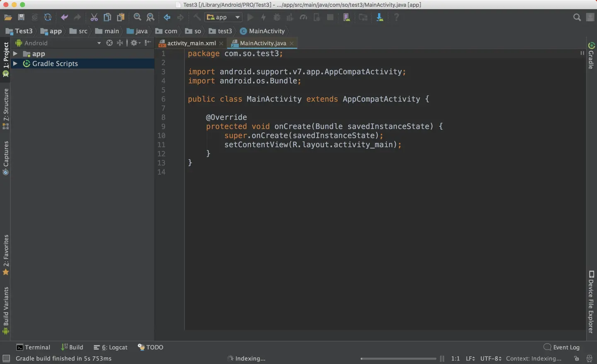This screenshot has width=597, height=364.
Task: Expand the Gradle Scripts tree node
Action: click(15, 63)
